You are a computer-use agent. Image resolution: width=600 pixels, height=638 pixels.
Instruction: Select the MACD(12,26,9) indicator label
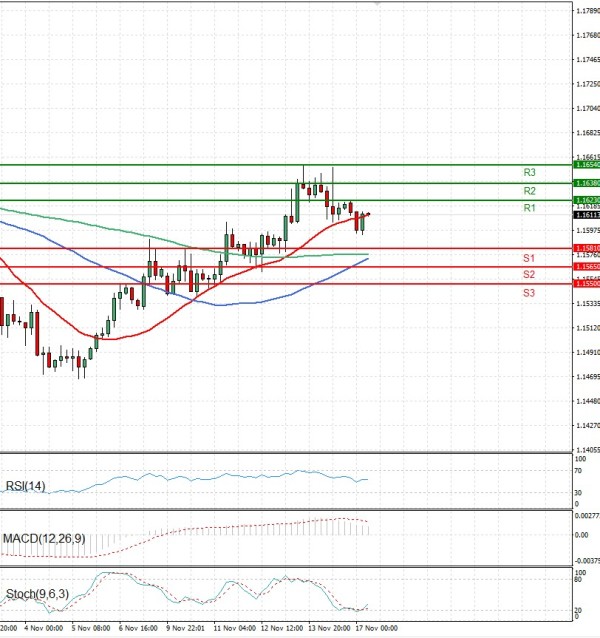43,539
